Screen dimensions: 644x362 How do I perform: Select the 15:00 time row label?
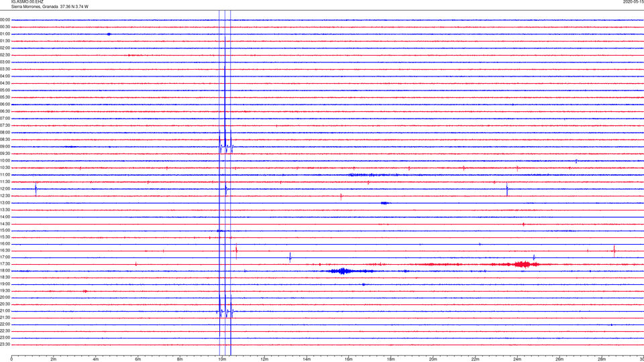pyautogui.click(x=5, y=231)
